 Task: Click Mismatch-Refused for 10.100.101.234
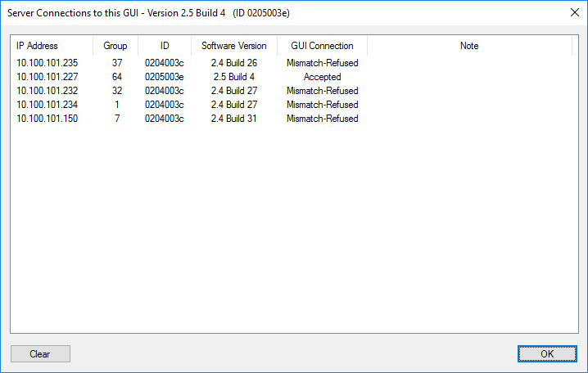(x=322, y=105)
